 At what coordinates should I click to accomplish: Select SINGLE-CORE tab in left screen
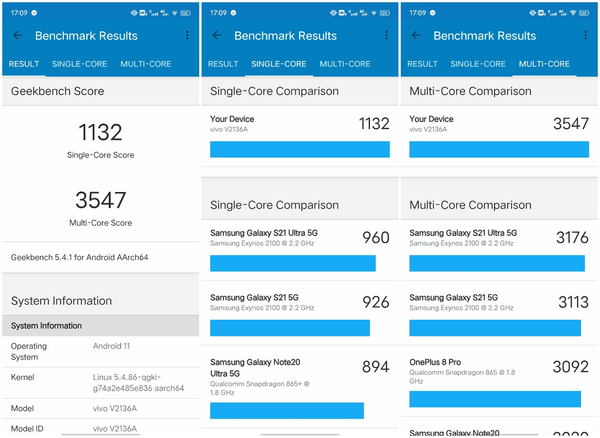pyautogui.click(x=80, y=64)
